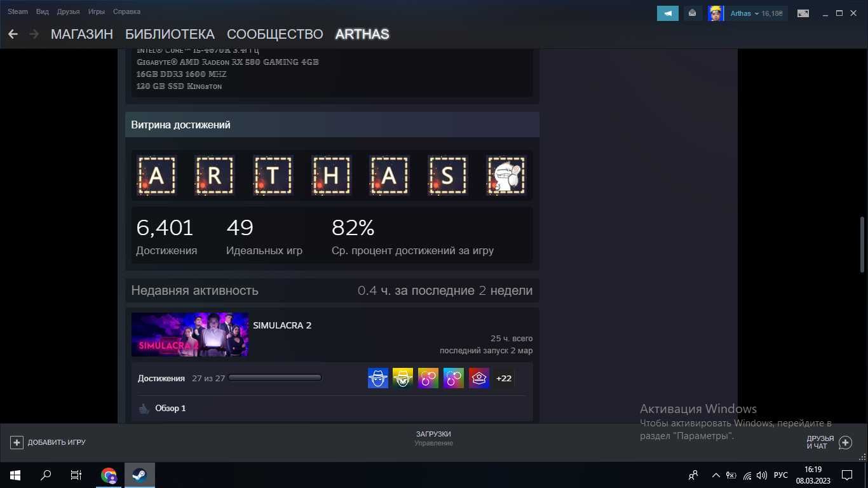This screenshot has height=488, width=868.
Task: Click the page vertical scrollbar thumb
Action: coord(862,244)
